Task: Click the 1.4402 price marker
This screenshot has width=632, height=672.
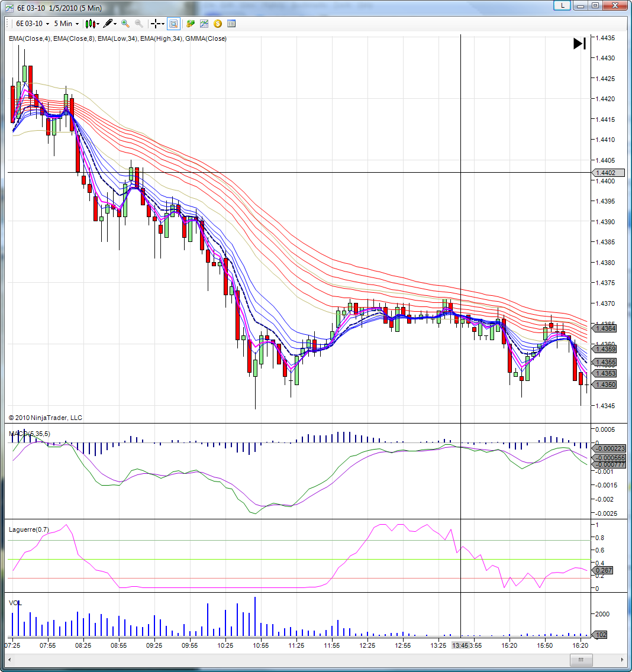Action: tap(608, 173)
